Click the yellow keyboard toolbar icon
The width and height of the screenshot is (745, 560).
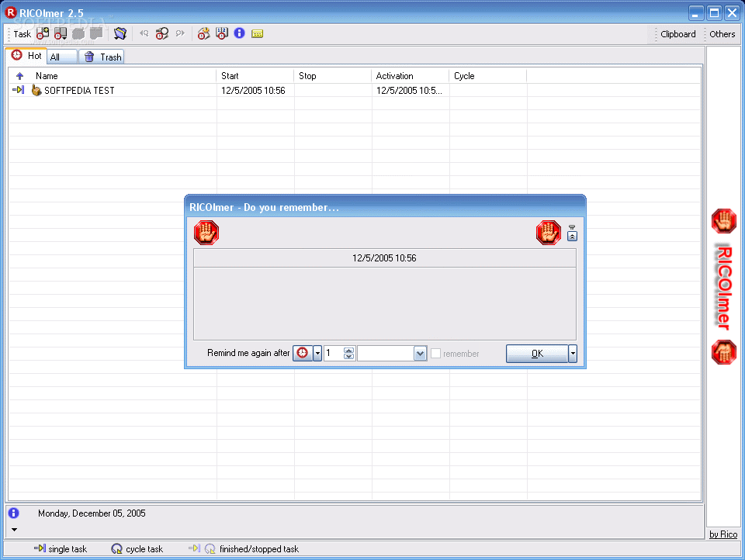tap(258, 33)
